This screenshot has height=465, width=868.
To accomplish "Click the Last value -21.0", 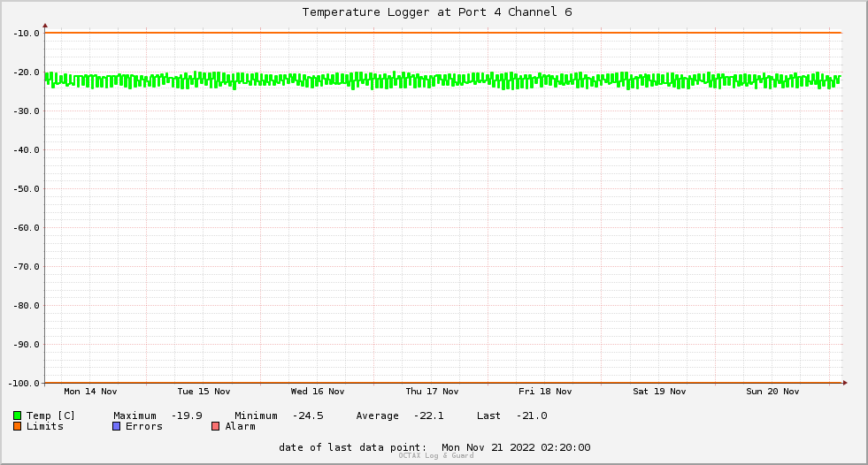I will pyautogui.click(x=532, y=415).
